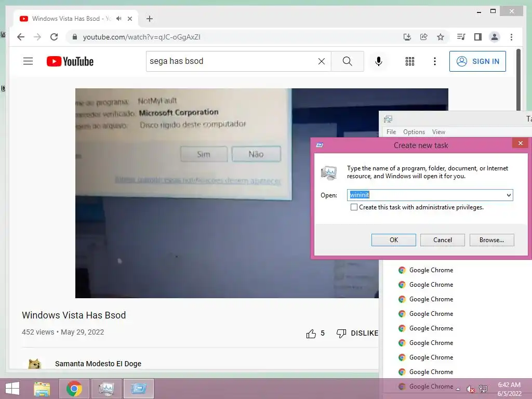The width and height of the screenshot is (532, 399).
Task: Click the Task Manager taskbar icon
Action: [x=106, y=389]
